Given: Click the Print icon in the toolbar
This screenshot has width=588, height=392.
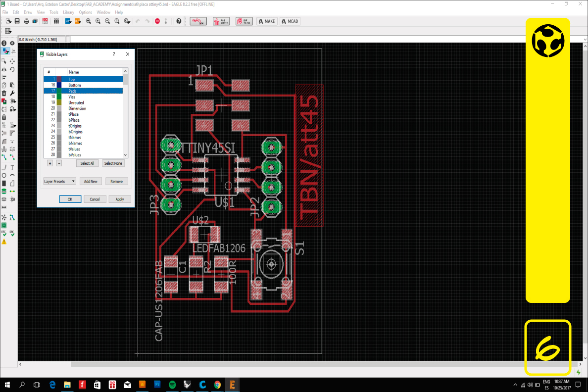Looking at the screenshot, I should tap(27, 21).
